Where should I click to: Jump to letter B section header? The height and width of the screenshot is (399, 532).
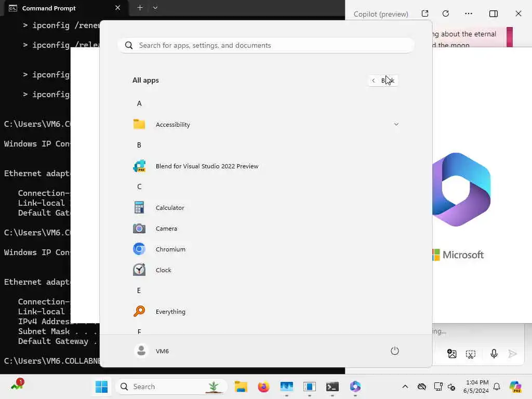(139, 145)
